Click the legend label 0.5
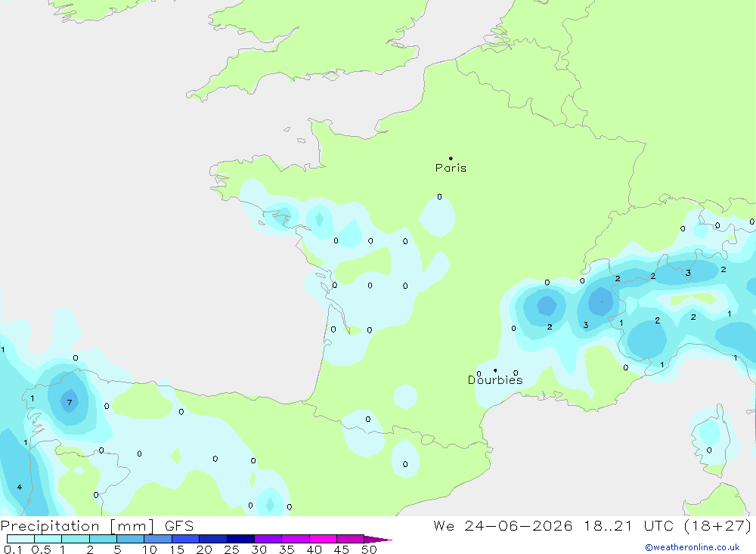This screenshot has width=756, height=554. click(41, 549)
